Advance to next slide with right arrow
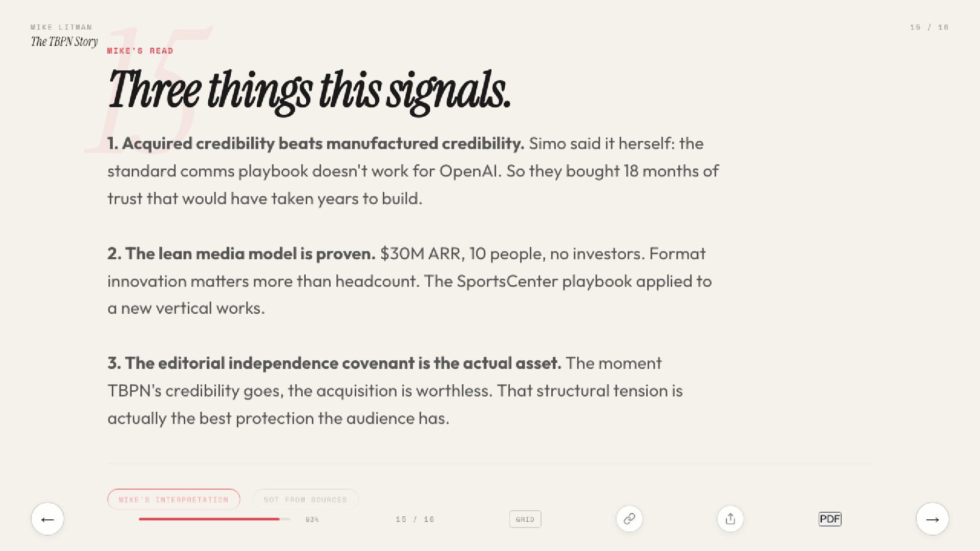Image resolution: width=980 pixels, height=551 pixels. coord(932,519)
